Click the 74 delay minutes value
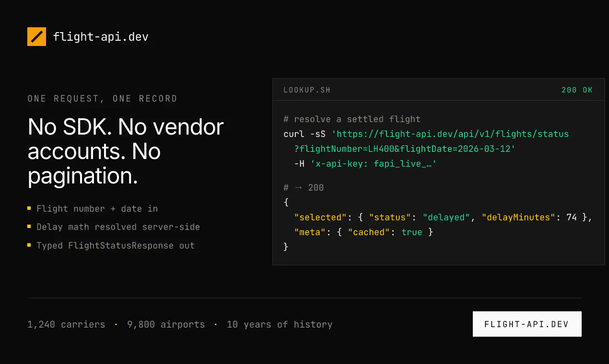 [x=572, y=217]
